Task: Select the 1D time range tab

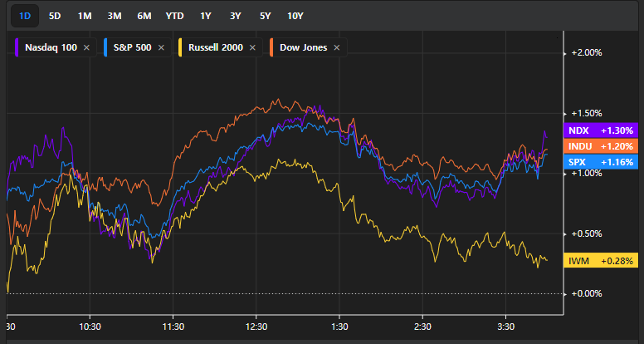Action: (x=25, y=16)
